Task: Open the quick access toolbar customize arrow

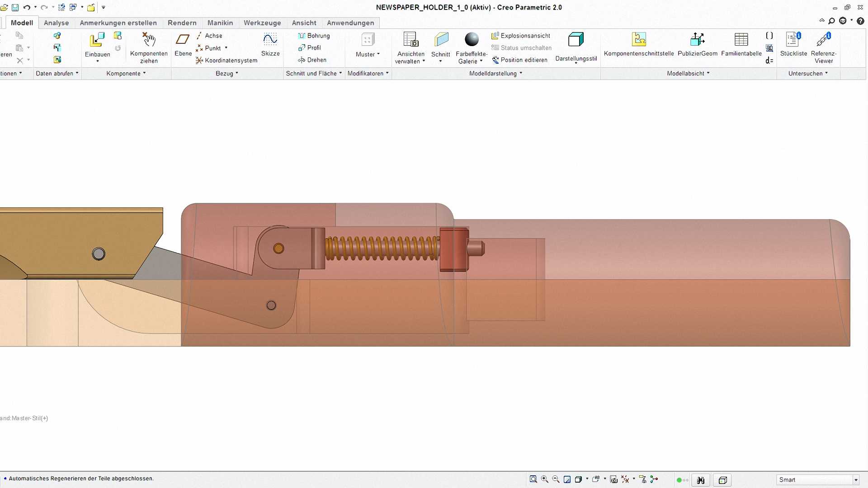Action: (x=104, y=7)
